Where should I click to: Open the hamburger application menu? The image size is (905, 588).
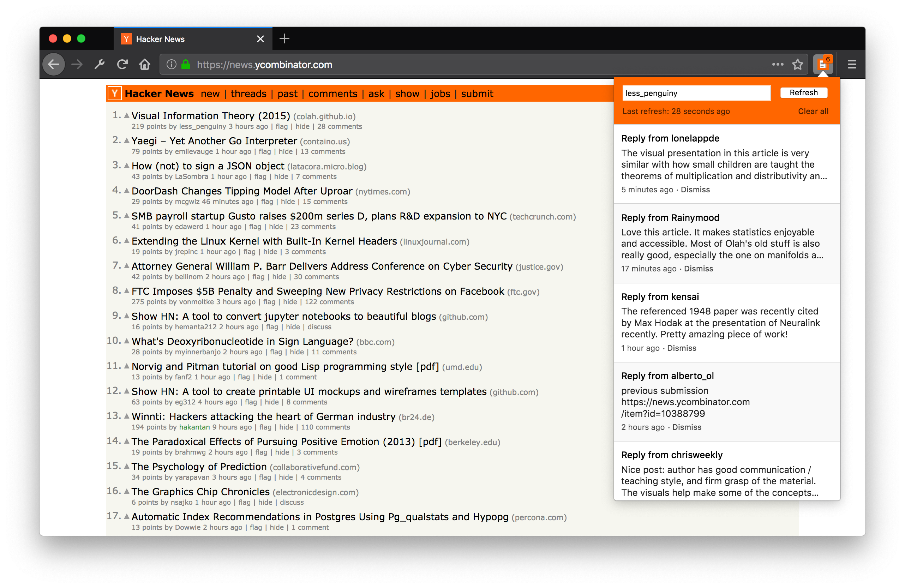click(x=852, y=64)
